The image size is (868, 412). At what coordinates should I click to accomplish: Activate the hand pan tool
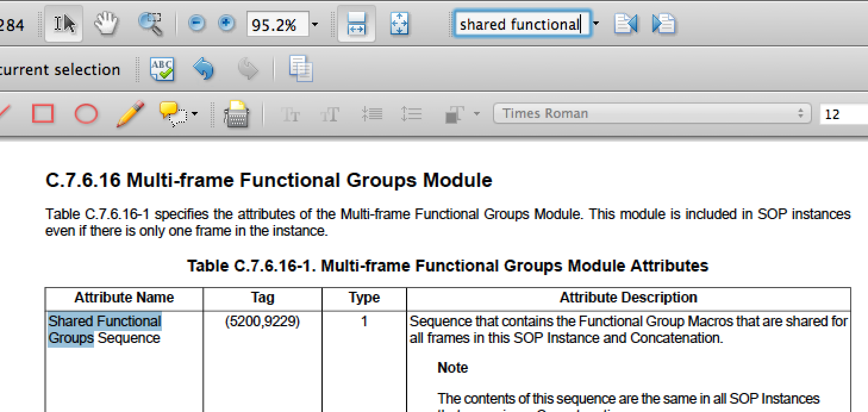click(106, 24)
